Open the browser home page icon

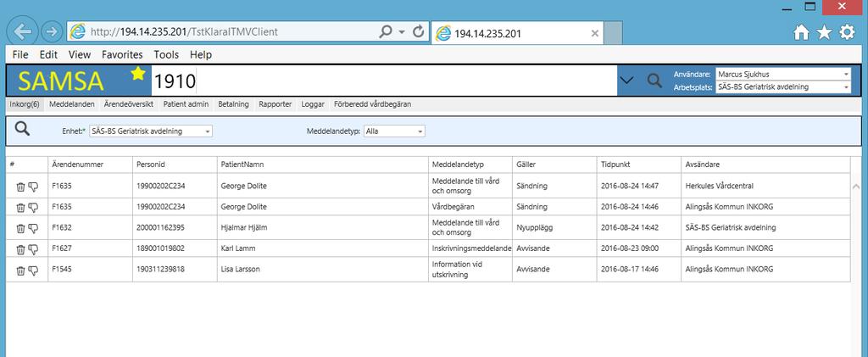[801, 33]
